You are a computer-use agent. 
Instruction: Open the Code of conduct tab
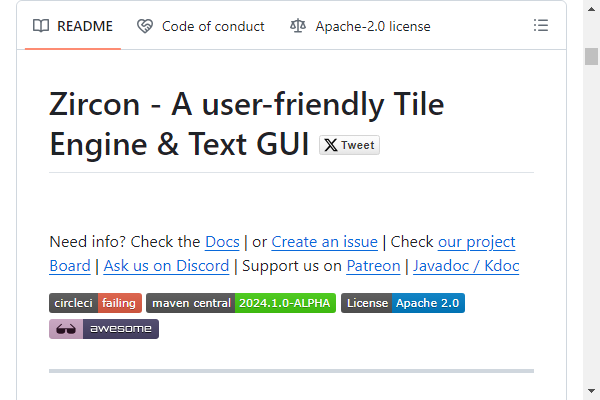tap(201, 26)
